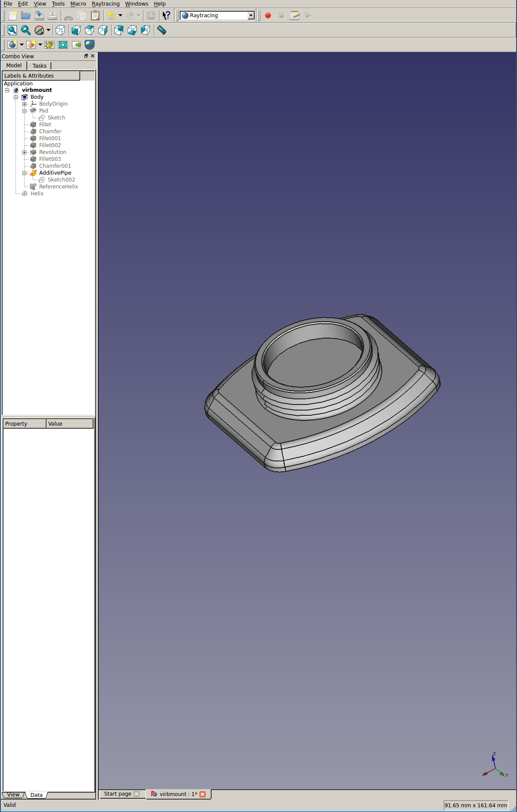Screen dimensions: 517x812
Task: Select the Measure distance ruler tool
Action: pyautogui.click(x=162, y=30)
